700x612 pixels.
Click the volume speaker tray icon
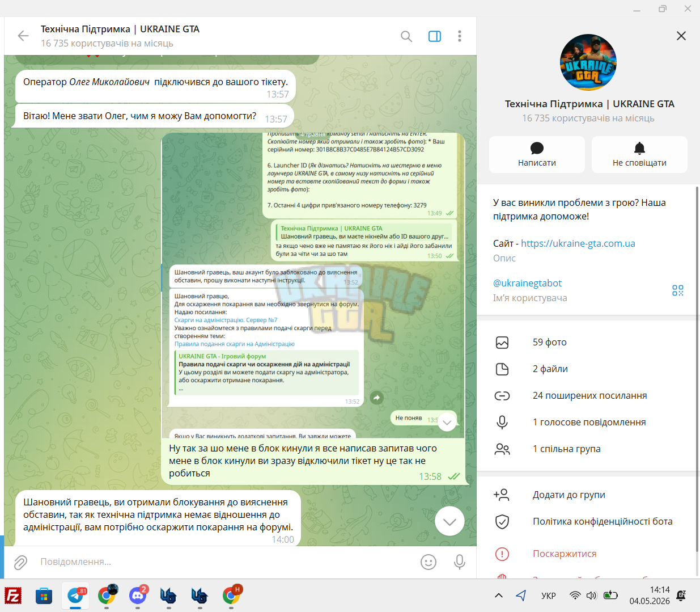click(x=592, y=596)
